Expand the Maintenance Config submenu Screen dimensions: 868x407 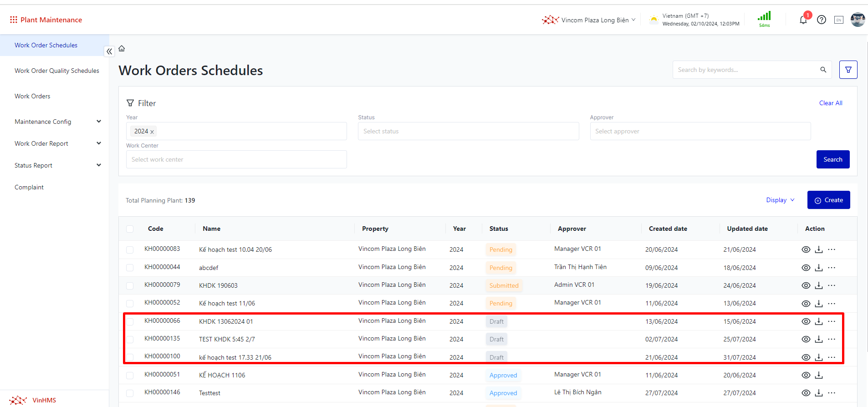click(99, 122)
